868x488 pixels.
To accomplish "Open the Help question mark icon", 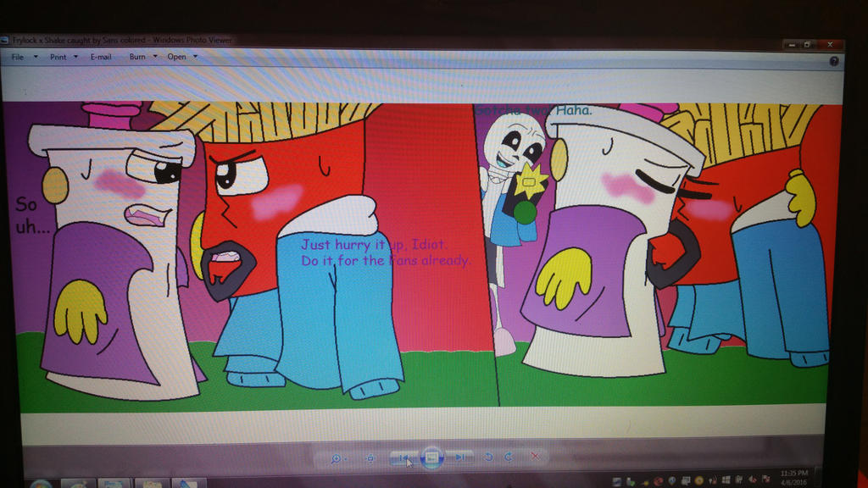I will tap(834, 61).
